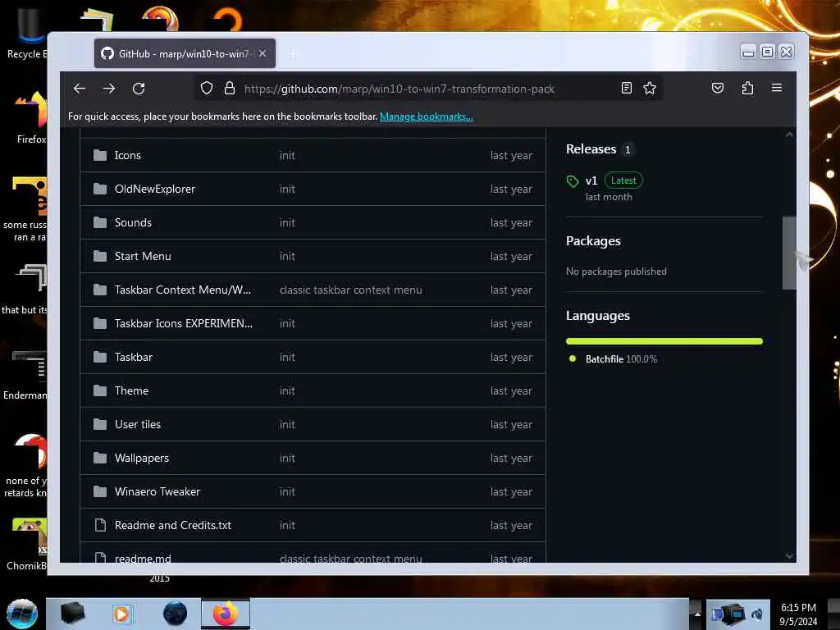The width and height of the screenshot is (840, 630).
Task: Open the User tiles folder
Action: click(138, 424)
